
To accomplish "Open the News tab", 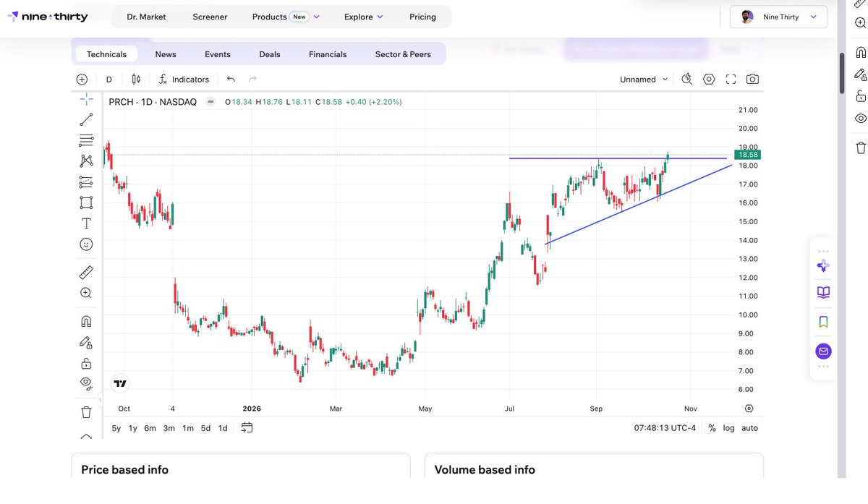I will pyautogui.click(x=166, y=54).
